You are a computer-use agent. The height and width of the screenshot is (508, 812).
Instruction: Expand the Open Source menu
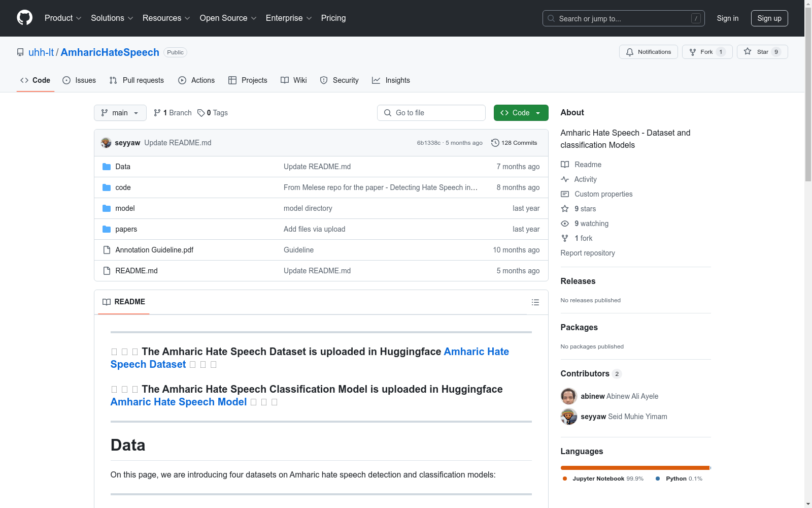point(228,18)
